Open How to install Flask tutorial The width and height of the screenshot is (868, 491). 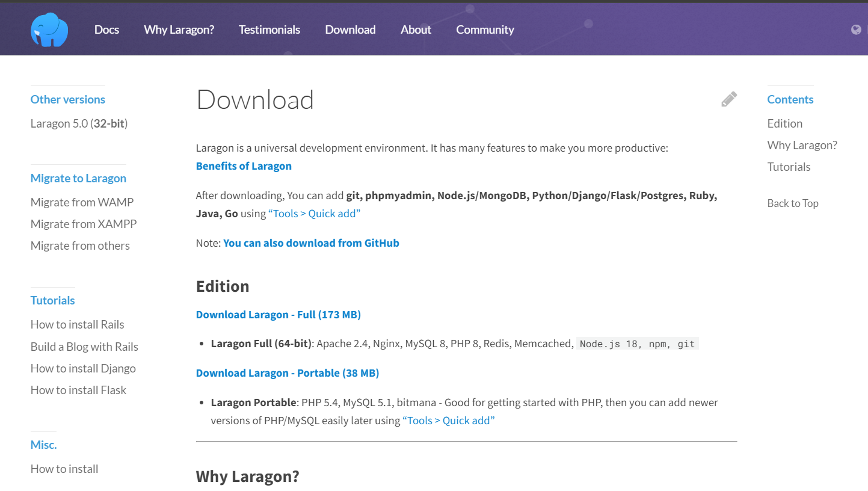(78, 390)
